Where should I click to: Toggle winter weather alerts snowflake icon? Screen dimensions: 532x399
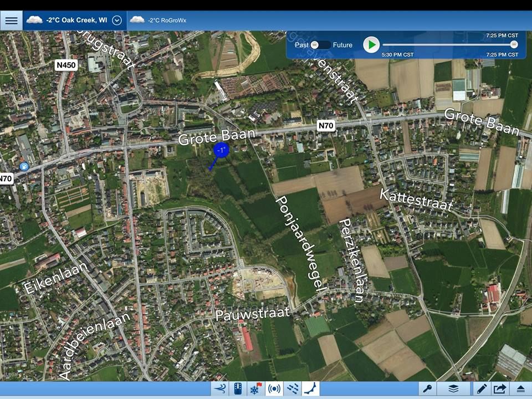(256, 389)
